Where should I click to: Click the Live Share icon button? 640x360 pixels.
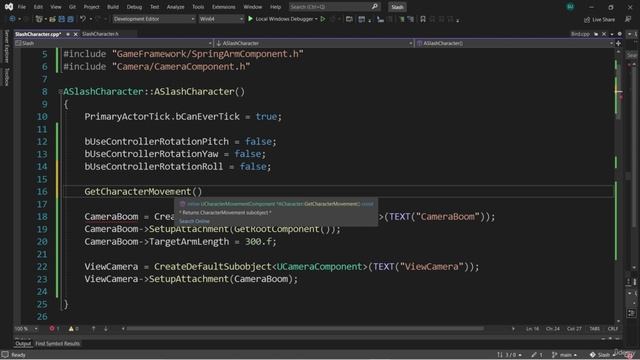tap(599, 19)
